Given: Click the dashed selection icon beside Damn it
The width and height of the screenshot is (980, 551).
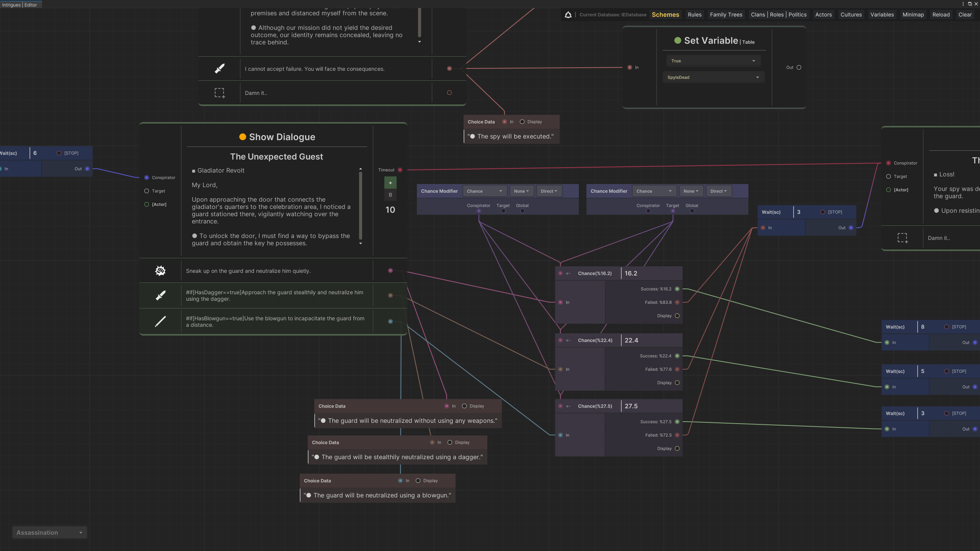Looking at the screenshot, I should (219, 93).
